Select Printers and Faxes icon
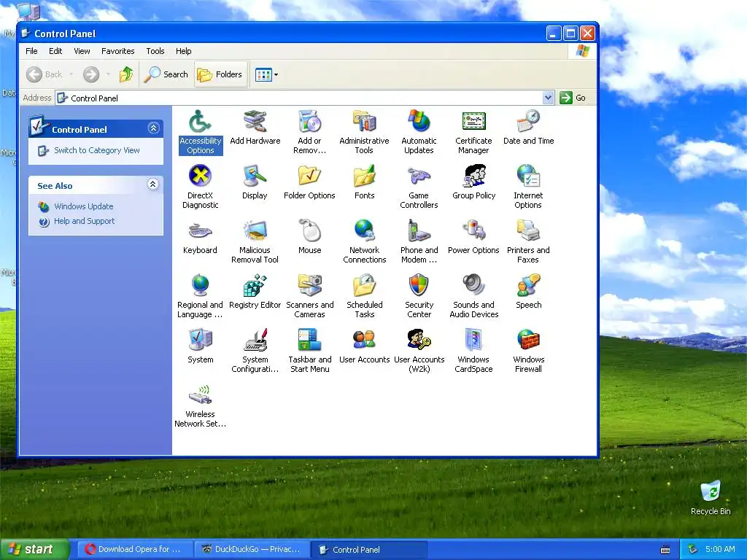The width and height of the screenshot is (747, 560). tap(528, 242)
